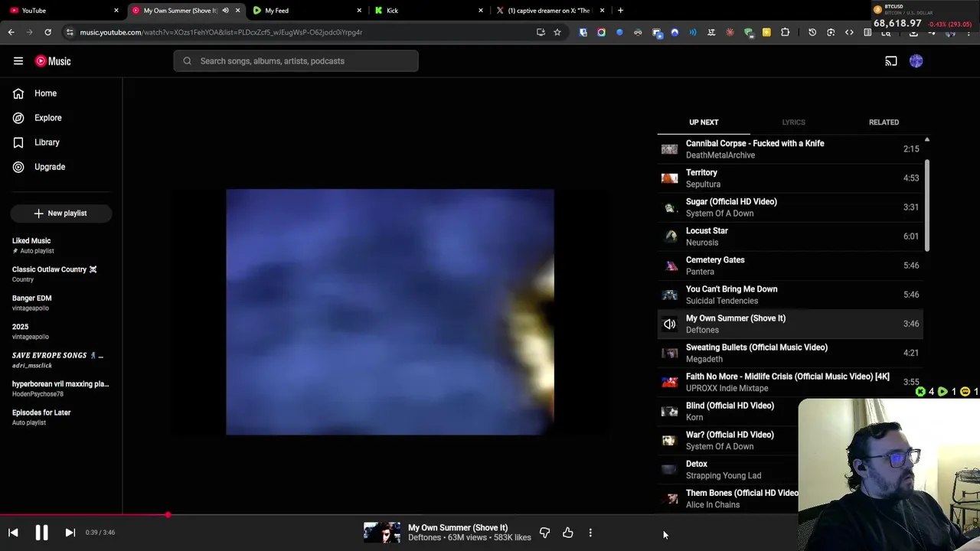Play Cannibal Corpse queue item

point(790,149)
